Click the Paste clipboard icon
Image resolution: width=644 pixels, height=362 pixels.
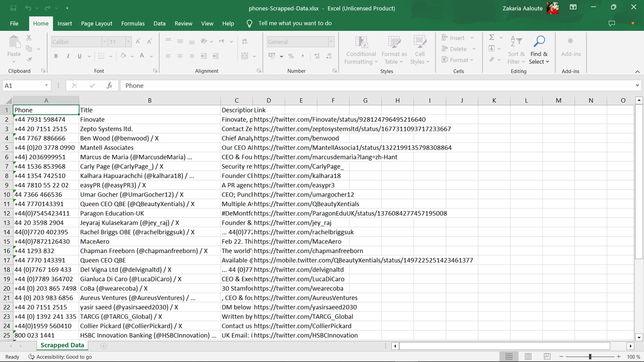[14, 42]
